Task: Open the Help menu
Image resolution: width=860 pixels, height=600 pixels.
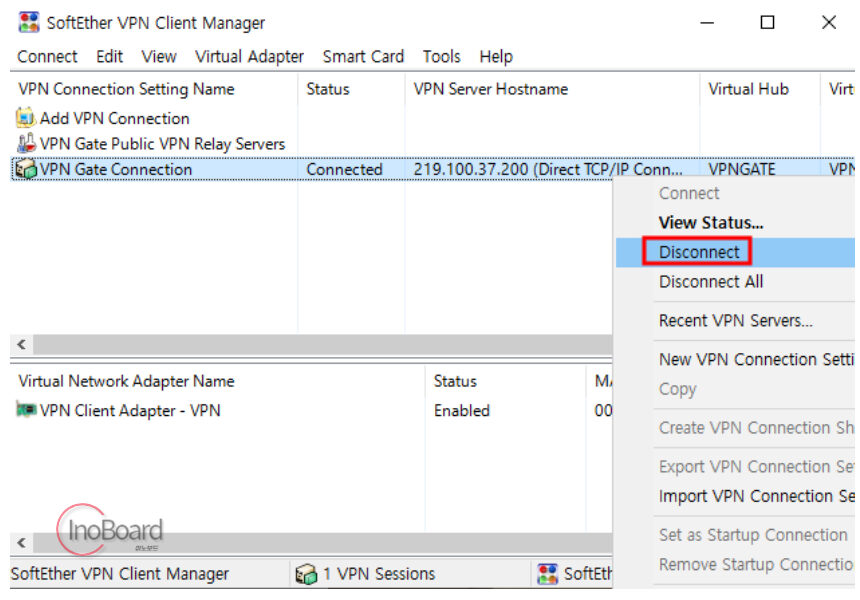Action: 496,56
